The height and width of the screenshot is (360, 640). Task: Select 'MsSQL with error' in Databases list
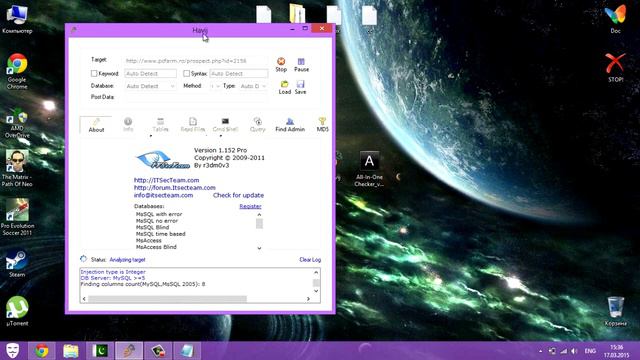(159, 214)
